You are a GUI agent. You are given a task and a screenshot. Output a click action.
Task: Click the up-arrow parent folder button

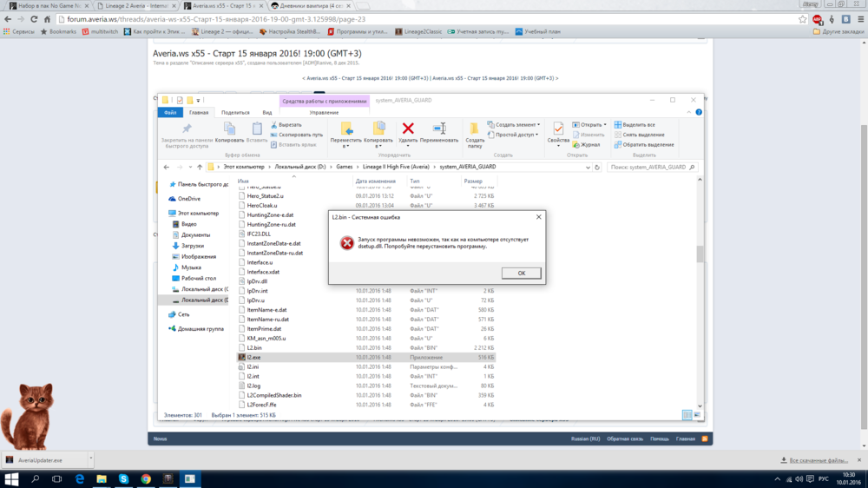(201, 167)
